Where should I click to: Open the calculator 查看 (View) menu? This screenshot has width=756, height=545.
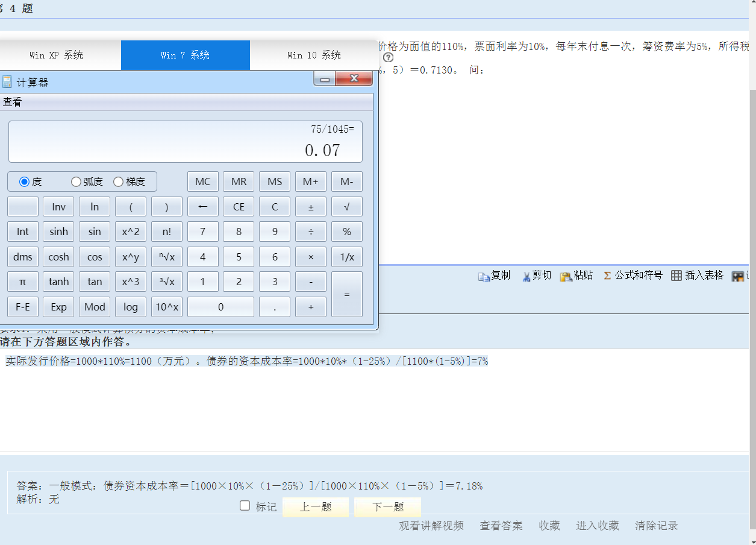pos(12,102)
